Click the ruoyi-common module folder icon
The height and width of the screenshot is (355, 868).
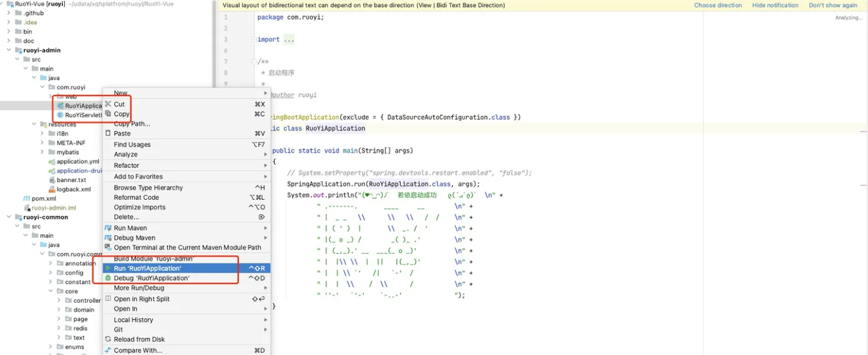pyautogui.click(x=18, y=217)
